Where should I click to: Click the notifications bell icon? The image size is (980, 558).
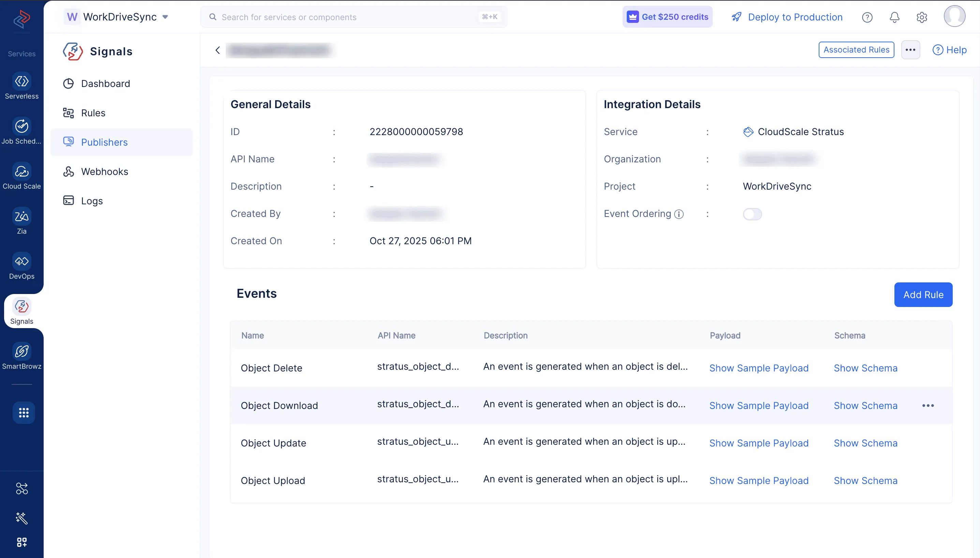click(894, 17)
